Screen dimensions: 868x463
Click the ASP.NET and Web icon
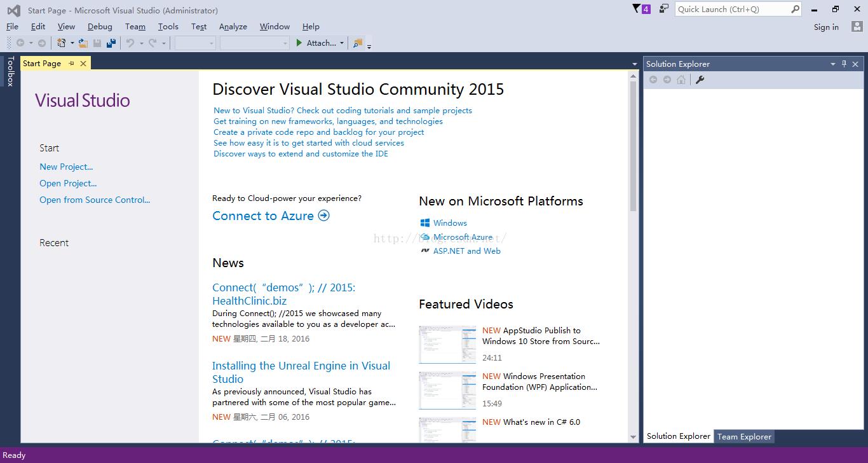pyautogui.click(x=425, y=251)
